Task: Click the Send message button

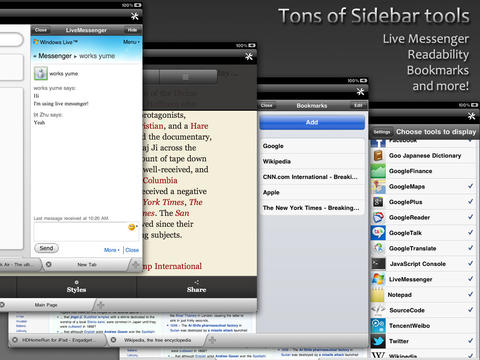Action: pos(46,248)
